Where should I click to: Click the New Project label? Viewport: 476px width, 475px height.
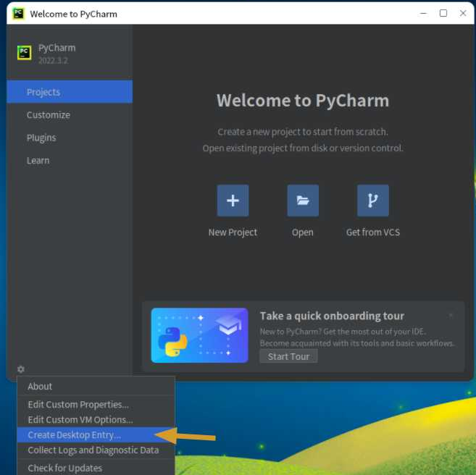[x=233, y=232]
